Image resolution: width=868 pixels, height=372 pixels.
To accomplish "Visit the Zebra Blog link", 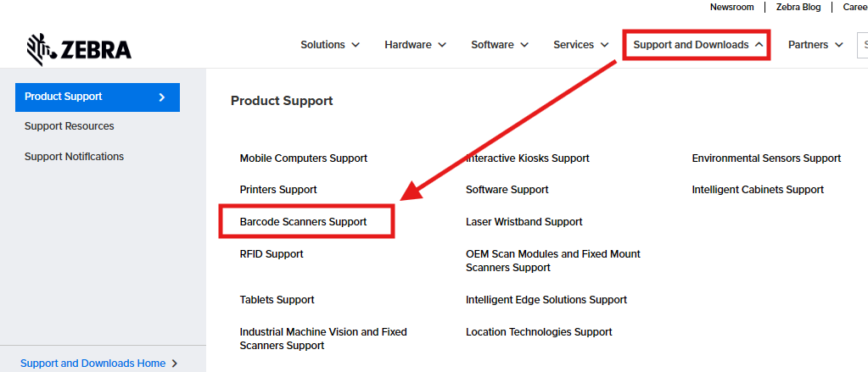I will tap(800, 7).
